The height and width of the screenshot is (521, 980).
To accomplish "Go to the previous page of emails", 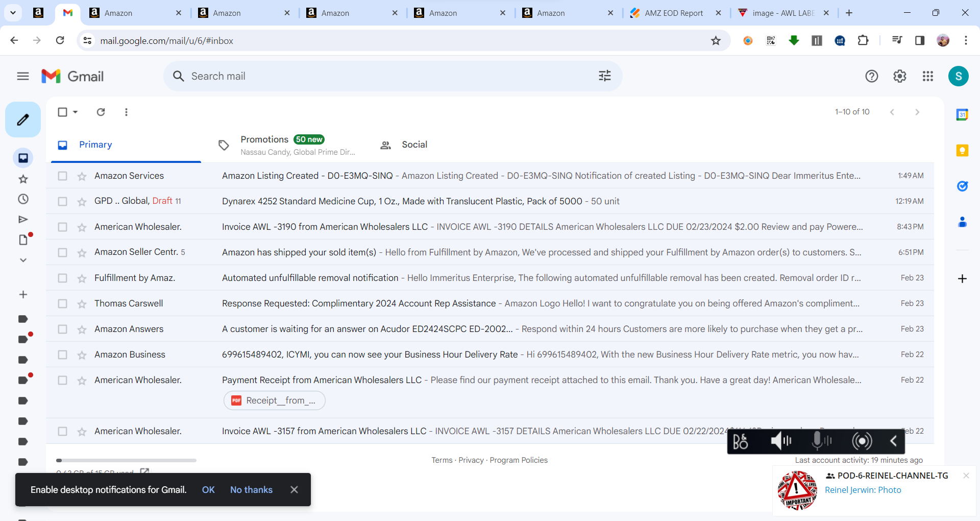I will [x=892, y=112].
